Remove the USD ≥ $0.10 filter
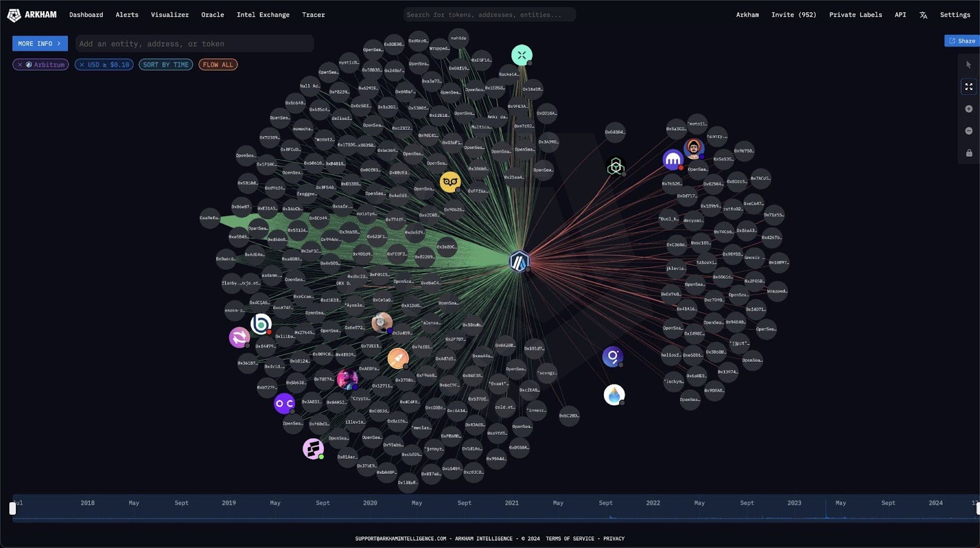Viewport: 980px width, 548px height. coord(82,65)
